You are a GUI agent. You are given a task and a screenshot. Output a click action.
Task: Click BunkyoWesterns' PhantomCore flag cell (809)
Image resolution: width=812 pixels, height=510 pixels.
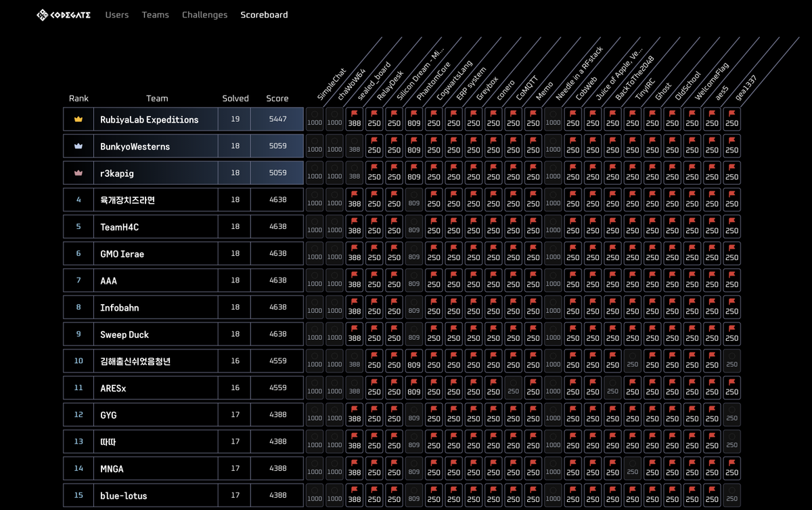pos(414,146)
